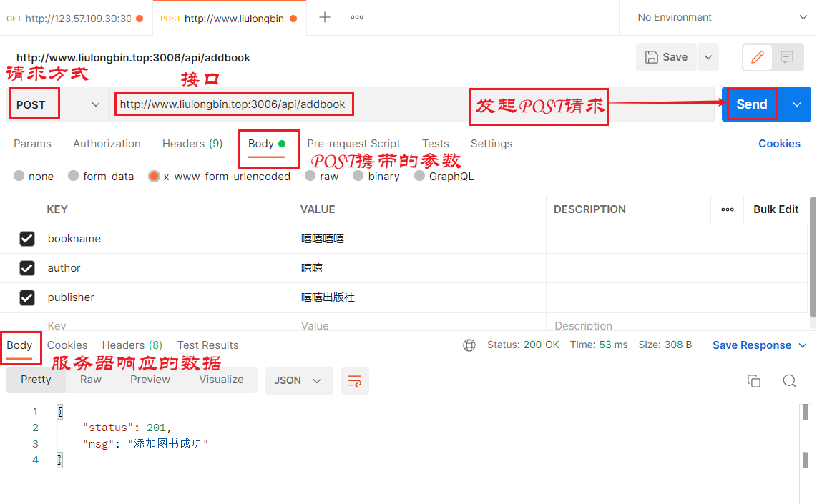
Task: Copy response with the copy icon
Action: point(754,380)
